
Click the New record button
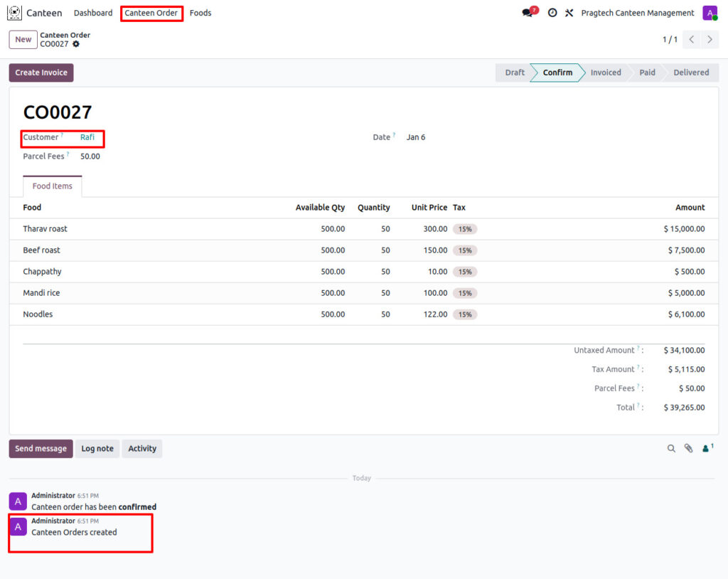[23, 39]
